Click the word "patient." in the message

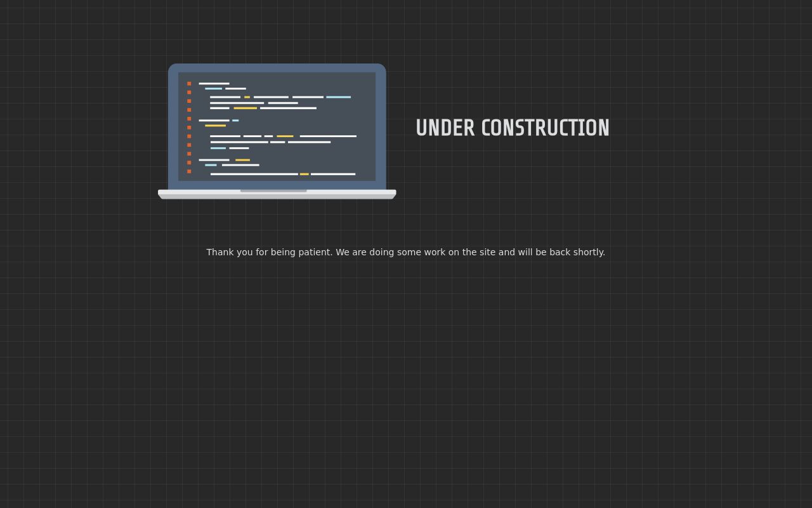coord(315,252)
